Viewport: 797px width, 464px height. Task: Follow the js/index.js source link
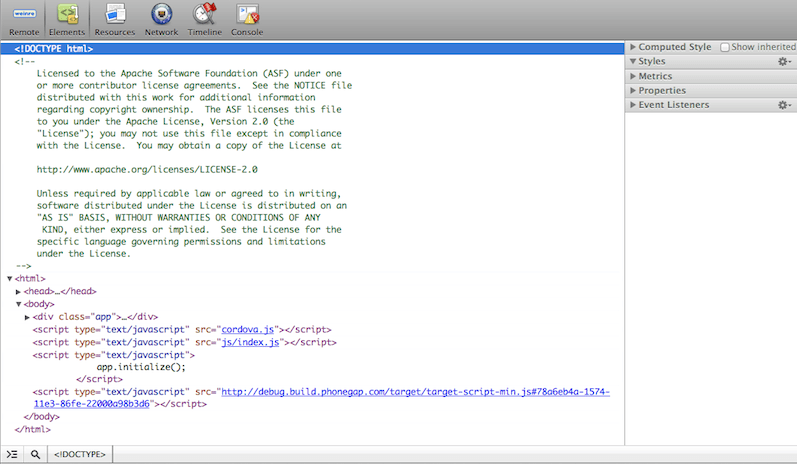(x=253, y=342)
